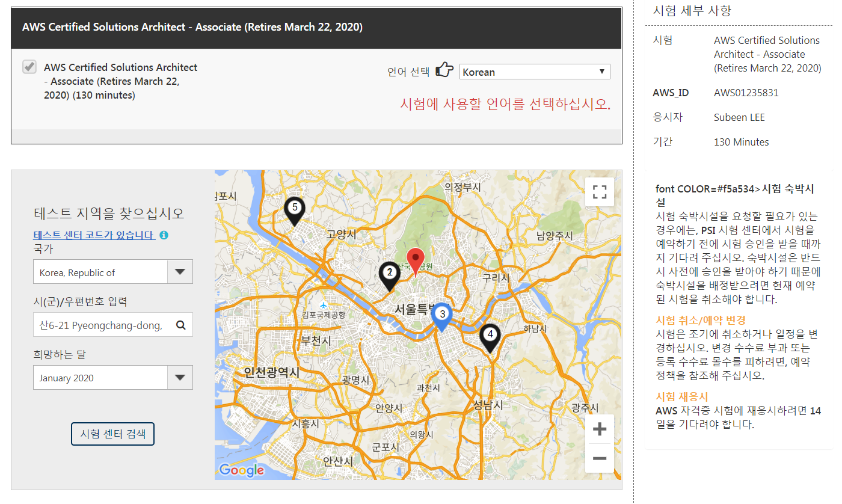
Task: Click the pointing hand language icon
Action: [444, 70]
